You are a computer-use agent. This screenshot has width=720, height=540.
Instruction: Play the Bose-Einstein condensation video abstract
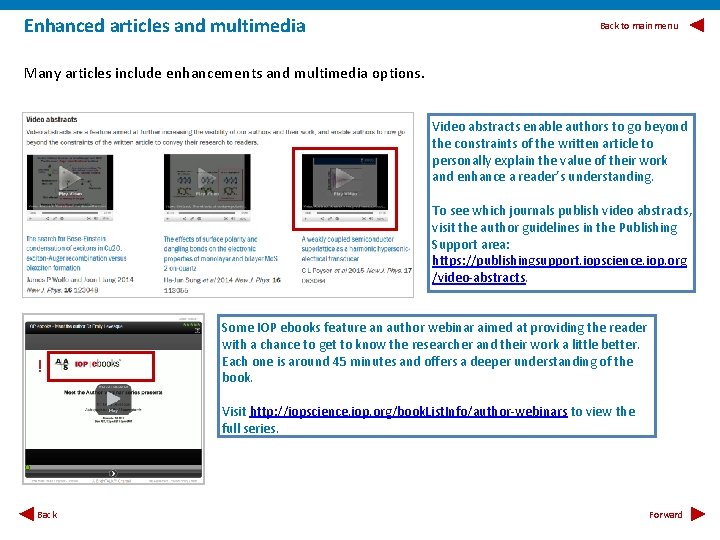70,178
